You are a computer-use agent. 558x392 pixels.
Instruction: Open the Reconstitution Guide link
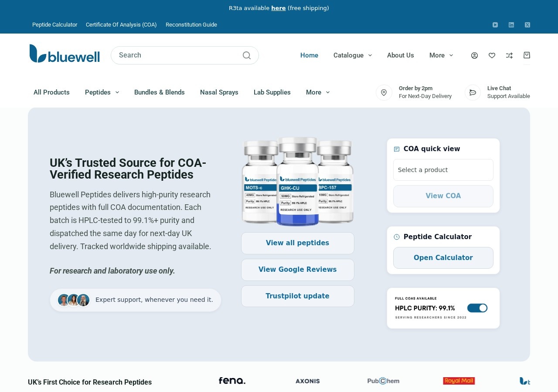pos(191,25)
